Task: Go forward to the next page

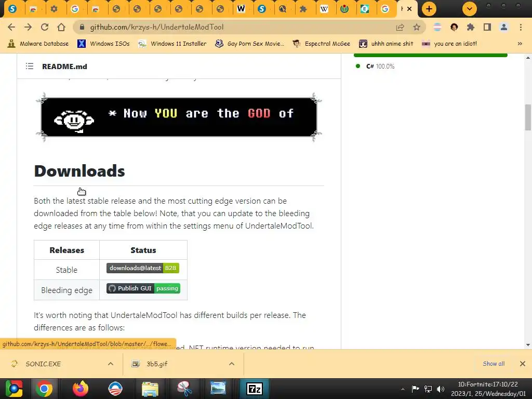Action: (x=28, y=27)
